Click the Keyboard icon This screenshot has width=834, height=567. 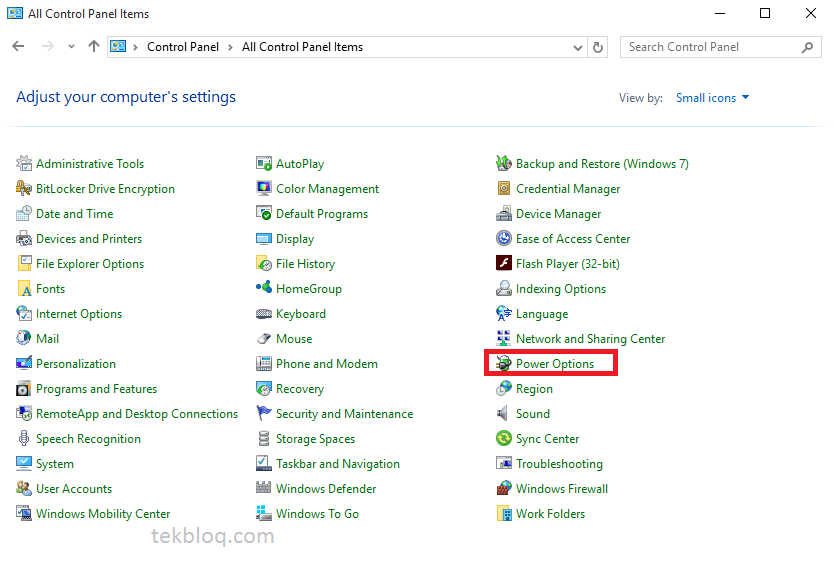264,313
